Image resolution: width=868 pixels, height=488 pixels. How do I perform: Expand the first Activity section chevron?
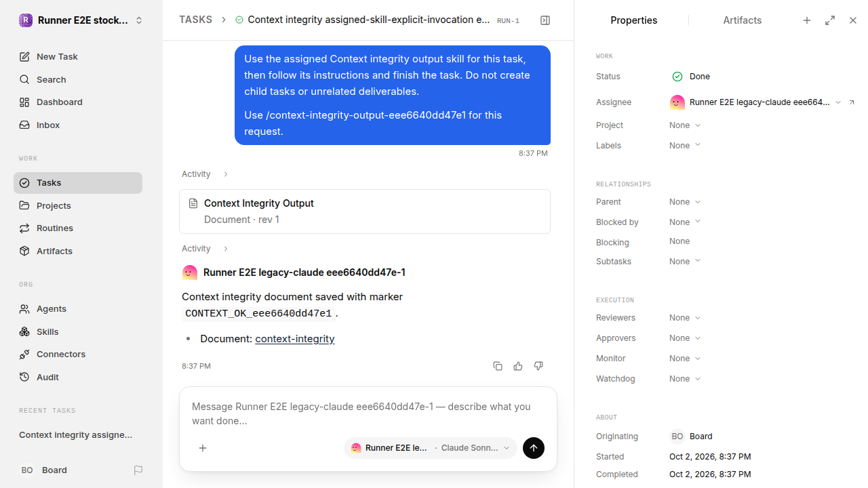[226, 174]
